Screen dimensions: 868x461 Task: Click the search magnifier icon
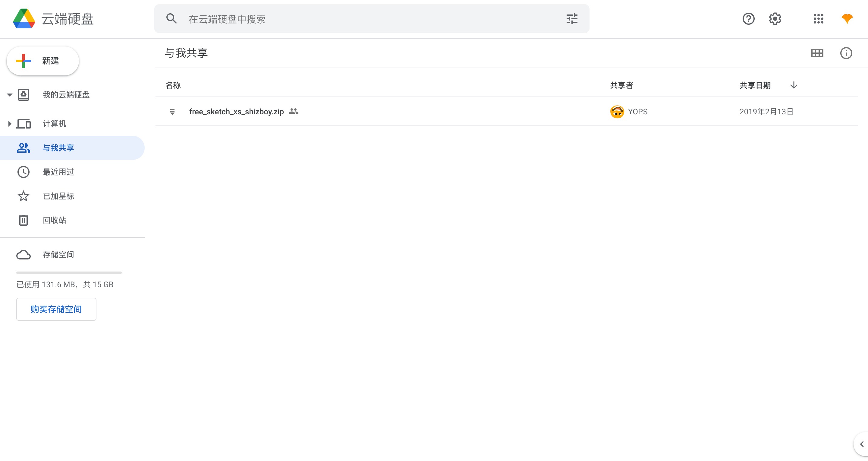pos(171,18)
